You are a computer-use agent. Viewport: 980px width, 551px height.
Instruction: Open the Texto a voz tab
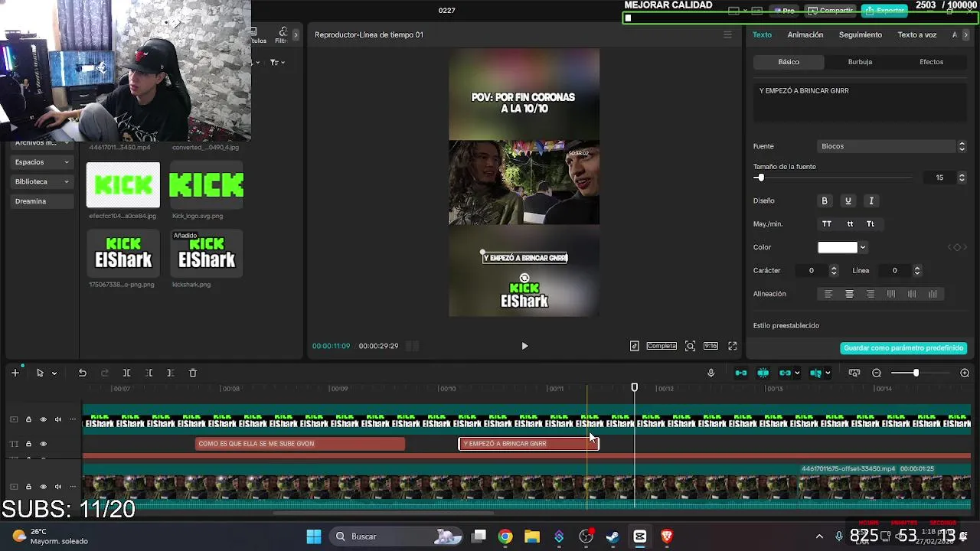click(917, 34)
